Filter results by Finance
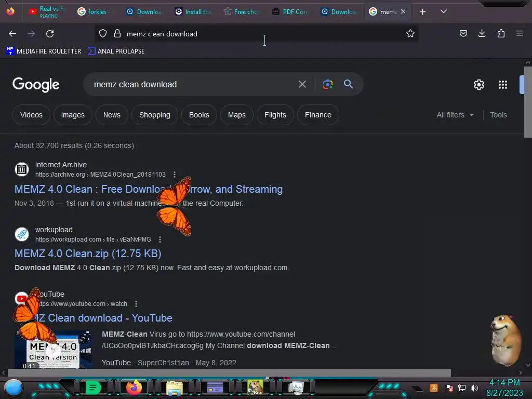Viewport: 532px width, 399px height. (x=318, y=115)
